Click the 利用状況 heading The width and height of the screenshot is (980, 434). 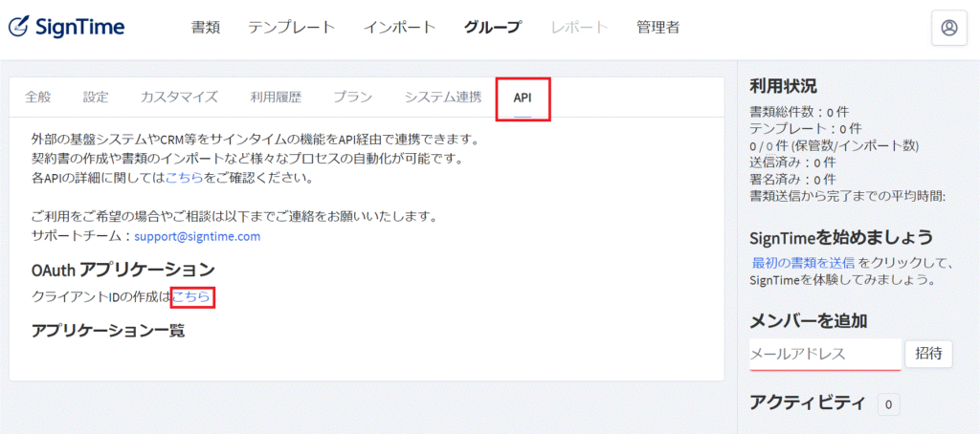(x=783, y=86)
